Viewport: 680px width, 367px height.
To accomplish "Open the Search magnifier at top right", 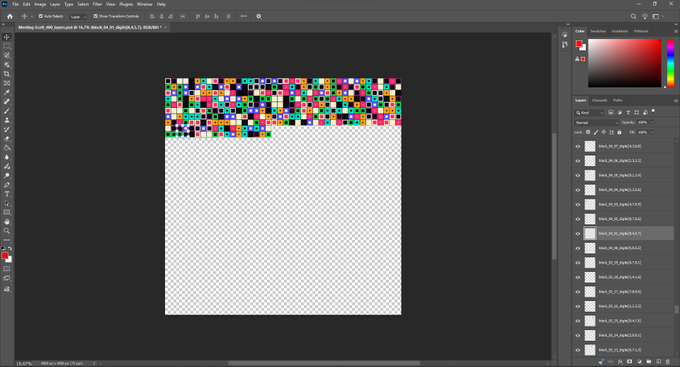I will click(633, 16).
